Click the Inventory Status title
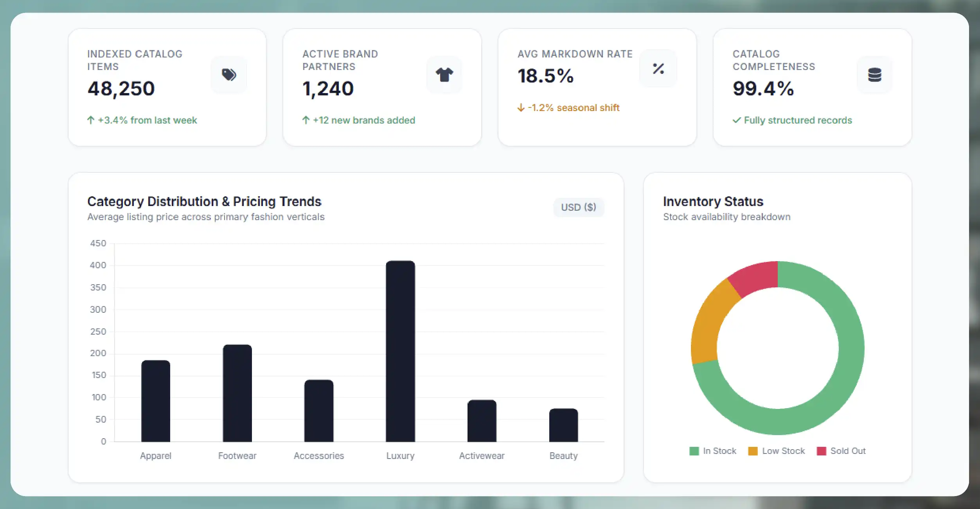980x509 pixels. pos(713,201)
